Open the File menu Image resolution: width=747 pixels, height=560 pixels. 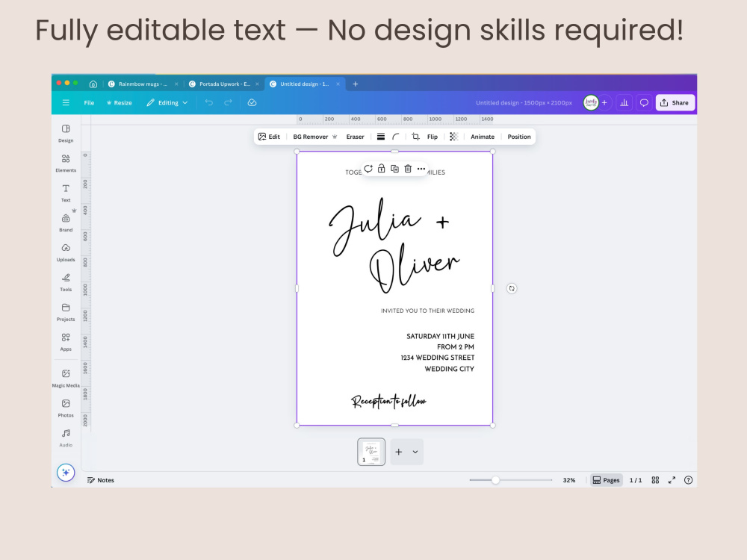(89, 102)
